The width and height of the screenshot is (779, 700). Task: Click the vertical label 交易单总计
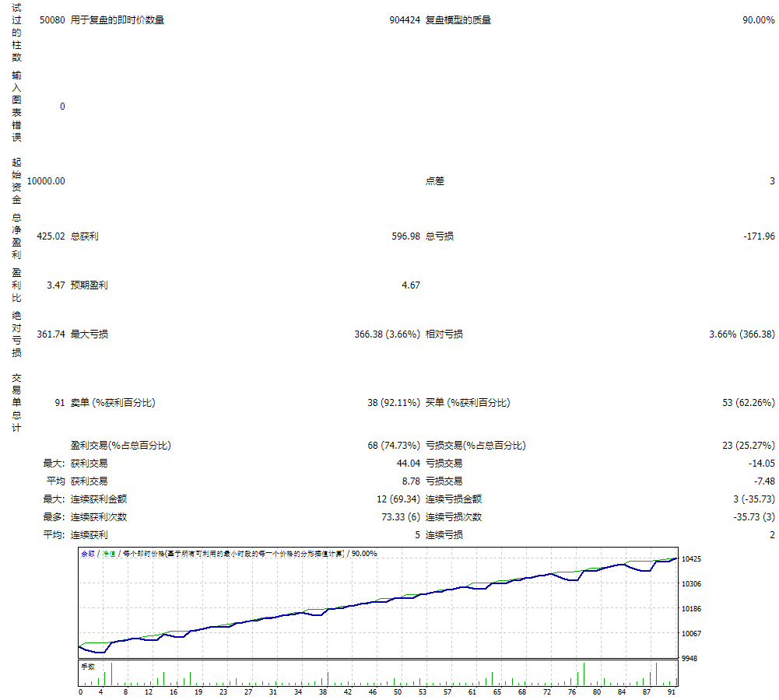16,403
